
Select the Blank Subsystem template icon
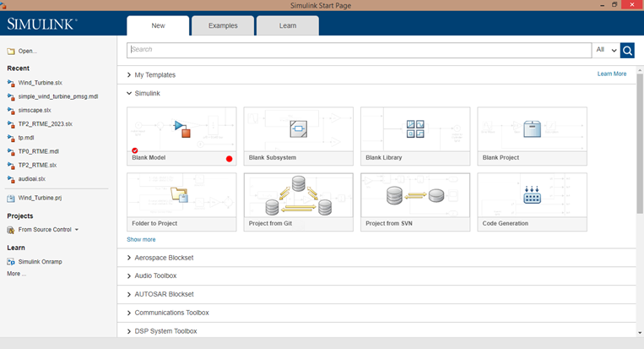click(x=298, y=128)
